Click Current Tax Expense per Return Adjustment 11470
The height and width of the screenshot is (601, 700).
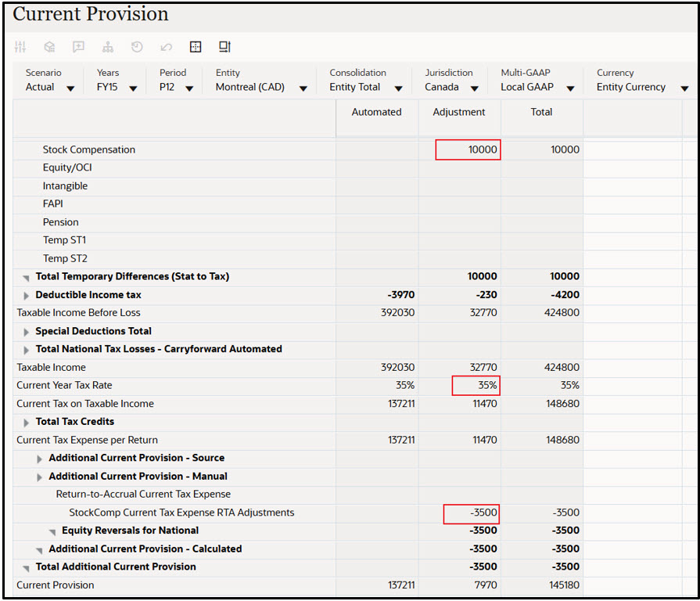(485, 440)
